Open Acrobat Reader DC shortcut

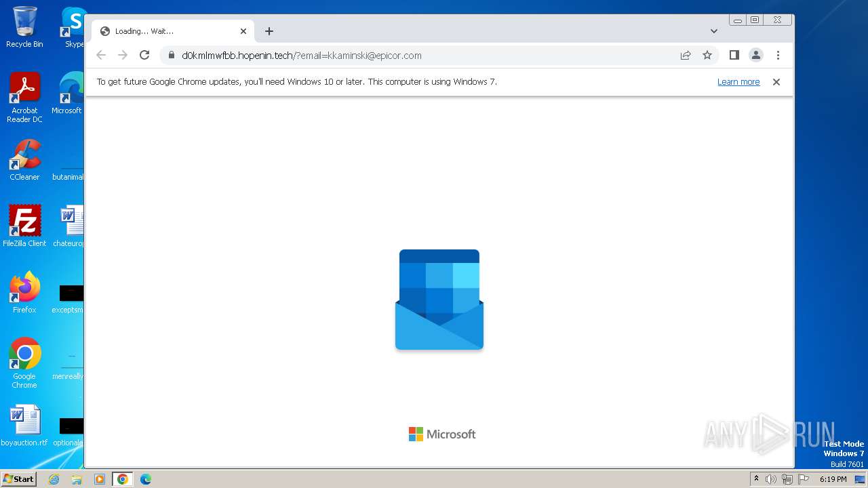tap(24, 98)
